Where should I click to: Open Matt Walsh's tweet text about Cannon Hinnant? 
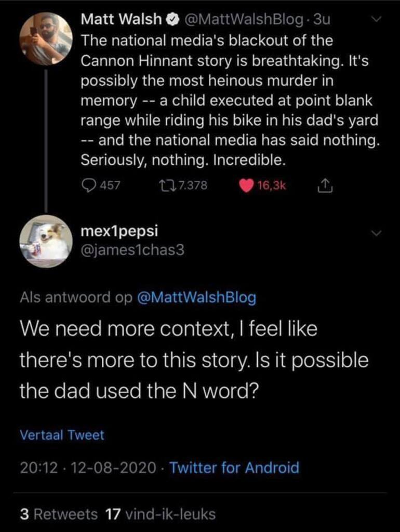(x=229, y=100)
